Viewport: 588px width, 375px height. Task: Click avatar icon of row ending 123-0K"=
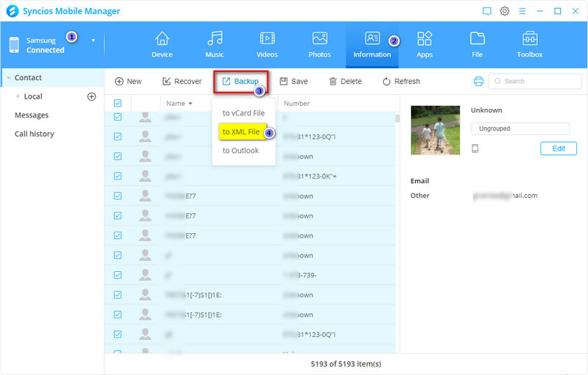click(145, 176)
